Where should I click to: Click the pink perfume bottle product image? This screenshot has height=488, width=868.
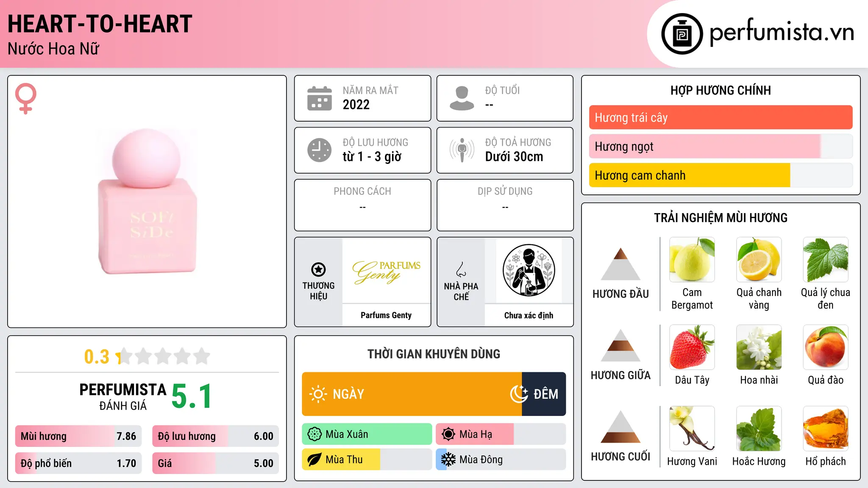pos(147,202)
